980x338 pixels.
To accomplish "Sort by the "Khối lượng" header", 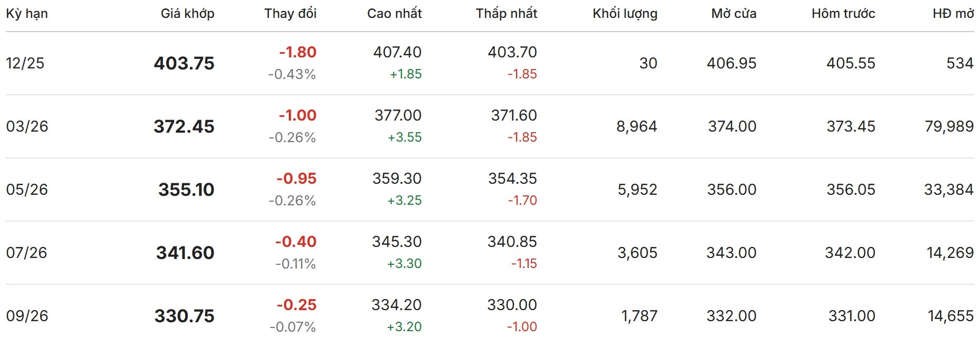I will [x=624, y=14].
